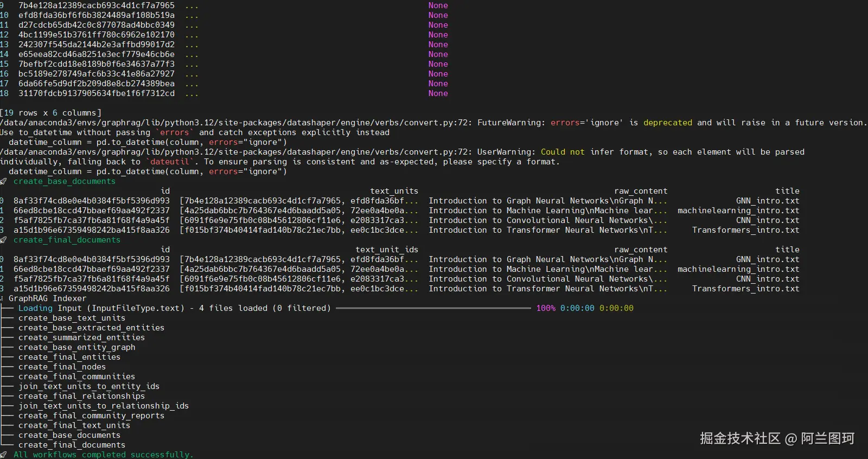Click the cyan 0:00:00 elapsed time
Screen dimensions: 868x459
pyautogui.click(x=577, y=308)
